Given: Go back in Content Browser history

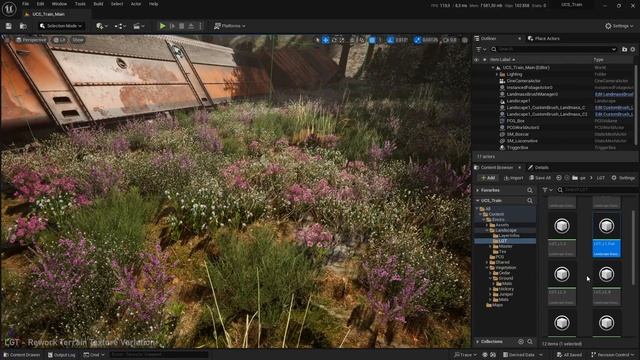Looking at the screenshot, I should coord(559,178).
